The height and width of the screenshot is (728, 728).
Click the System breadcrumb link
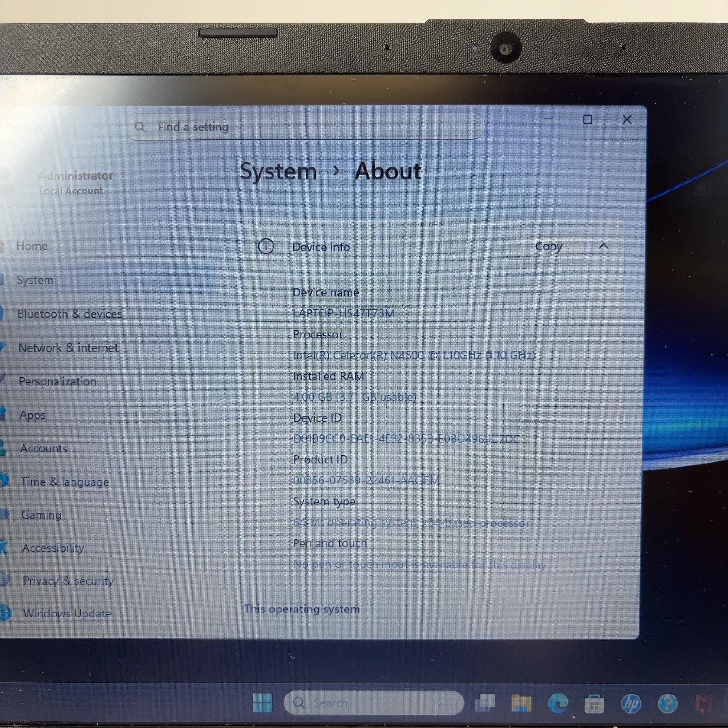tap(278, 172)
